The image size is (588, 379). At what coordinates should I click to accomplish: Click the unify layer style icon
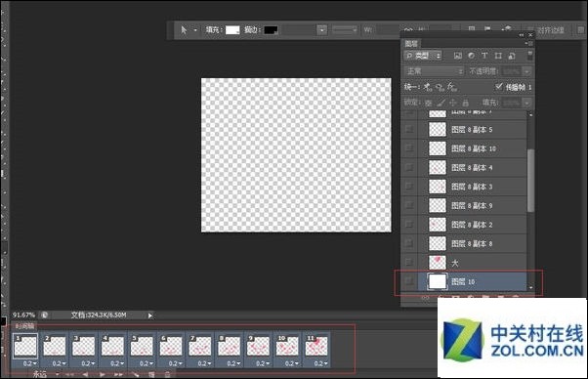[x=452, y=87]
